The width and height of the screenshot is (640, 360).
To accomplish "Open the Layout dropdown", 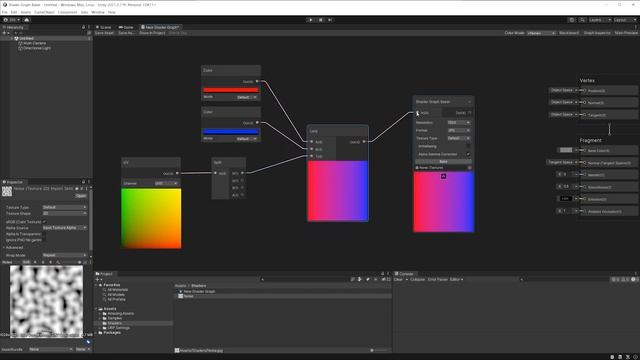I will pos(625,20).
